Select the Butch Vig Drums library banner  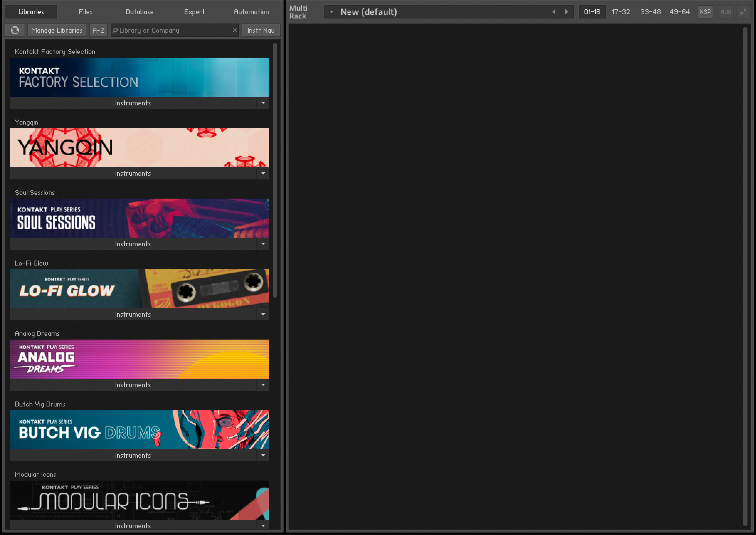point(139,429)
